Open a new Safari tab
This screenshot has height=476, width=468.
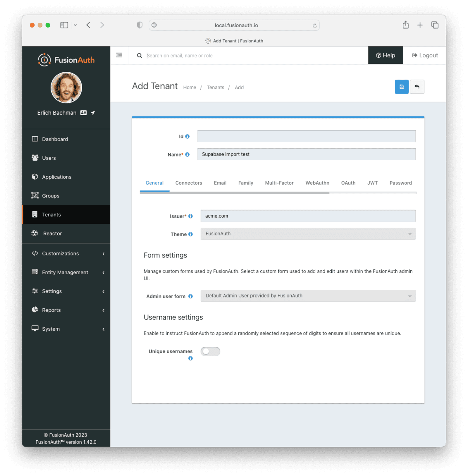point(420,25)
